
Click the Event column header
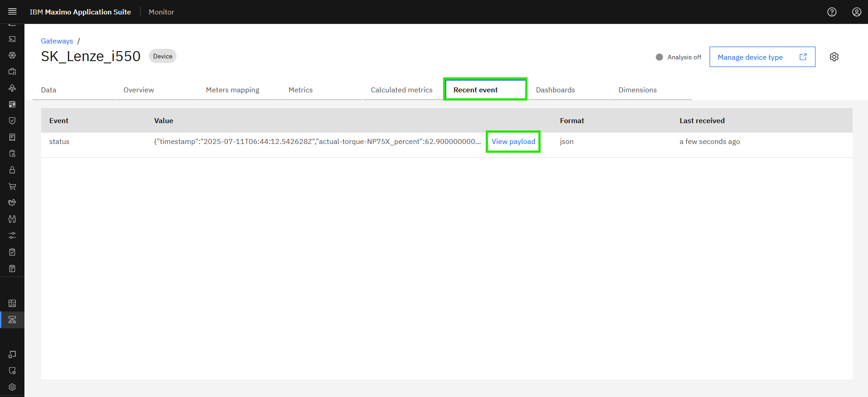[59, 120]
